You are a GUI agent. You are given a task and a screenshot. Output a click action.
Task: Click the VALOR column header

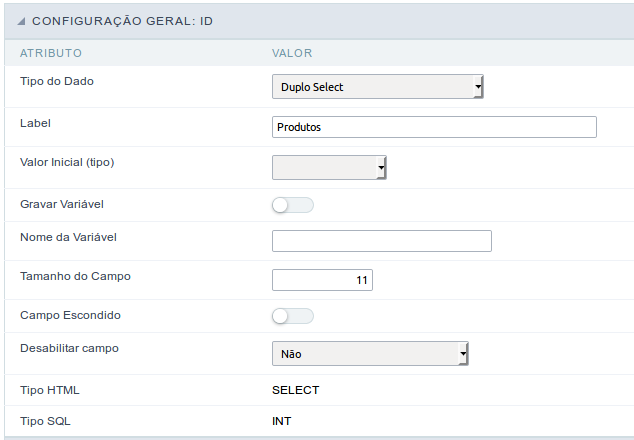pos(292,53)
